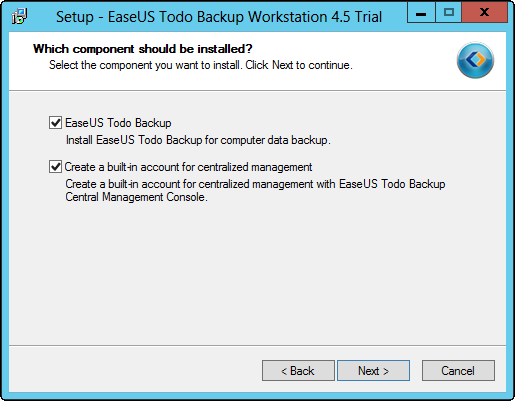Image resolution: width=515 pixels, height=401 pixels.
Task: Click the "Select the component" instruction text
Action: tap(201, 65)
